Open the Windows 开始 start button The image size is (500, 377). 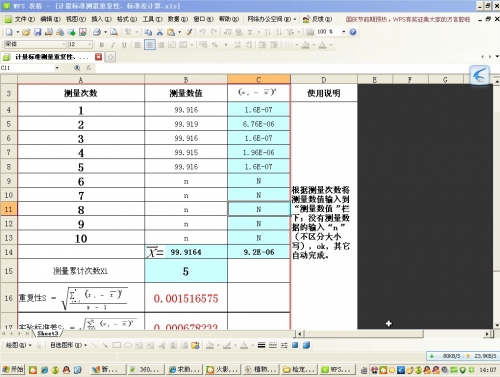pyautogui.click(x=13, y=370)
